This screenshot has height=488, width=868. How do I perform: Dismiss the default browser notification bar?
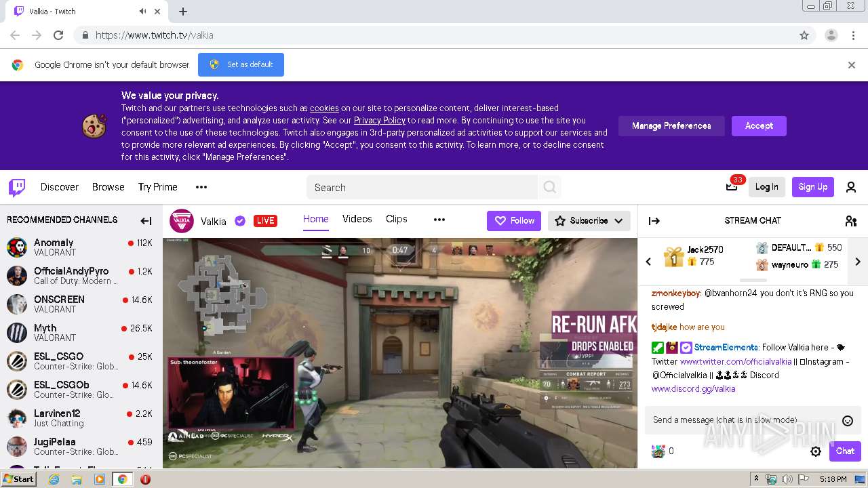[x=852, y=65]
